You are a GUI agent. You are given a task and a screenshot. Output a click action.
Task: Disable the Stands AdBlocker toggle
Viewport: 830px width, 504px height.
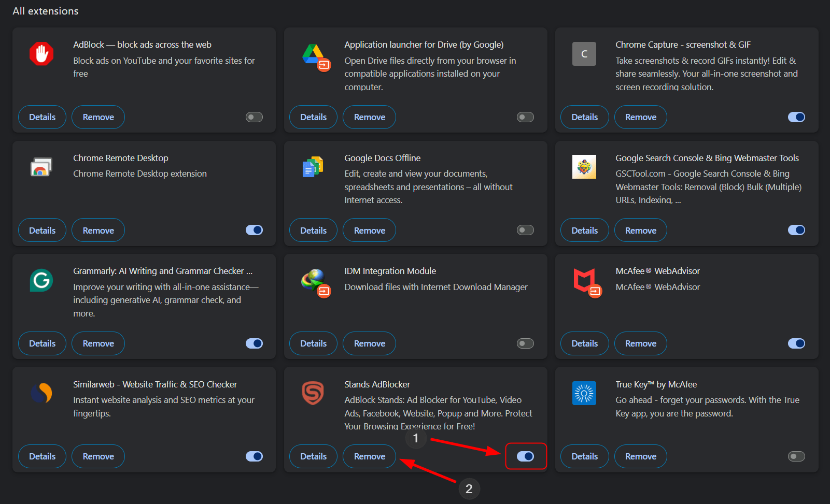pyautogui.click(x=525, y=456)
